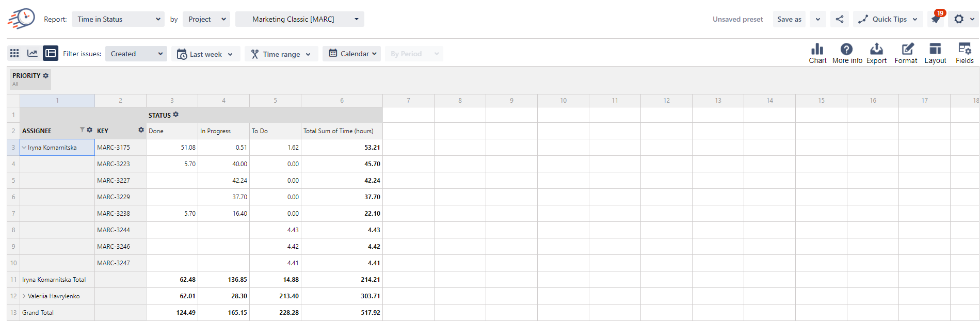This screenshot has height=321, width=980.
Task: Open the Time in Status report dropdown
Action: point(118,19)
